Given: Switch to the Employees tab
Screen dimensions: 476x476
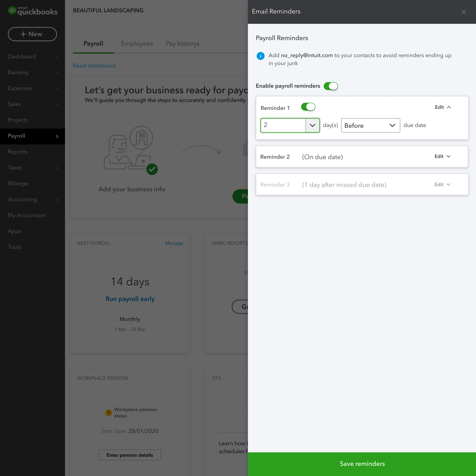Looking at the screenshot, I should coord(137,44).
